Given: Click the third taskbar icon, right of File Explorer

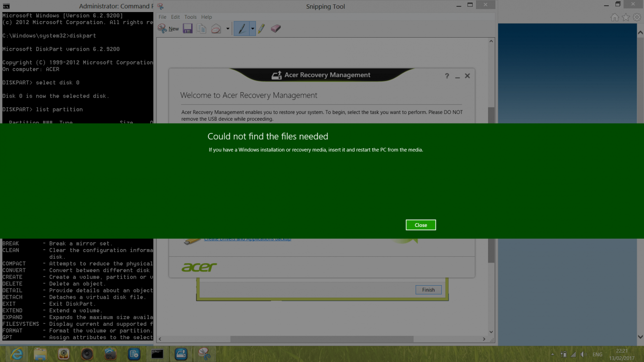Looking at the screenshot, I should coord(64,354).
